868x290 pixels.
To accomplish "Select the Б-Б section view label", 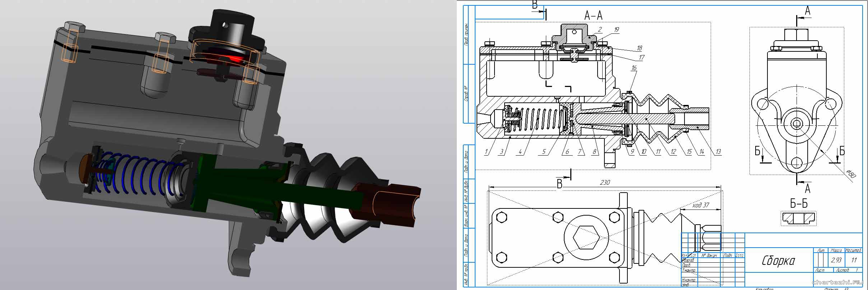I will pos(799,203).
